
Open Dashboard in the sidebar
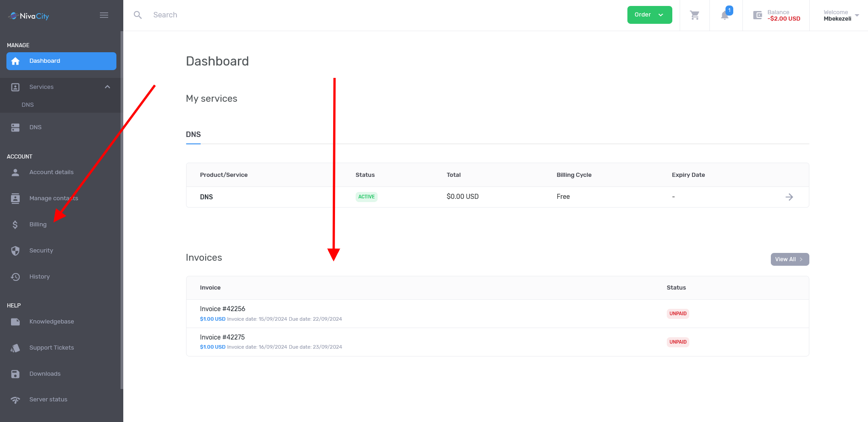click(x=61, y=61)
